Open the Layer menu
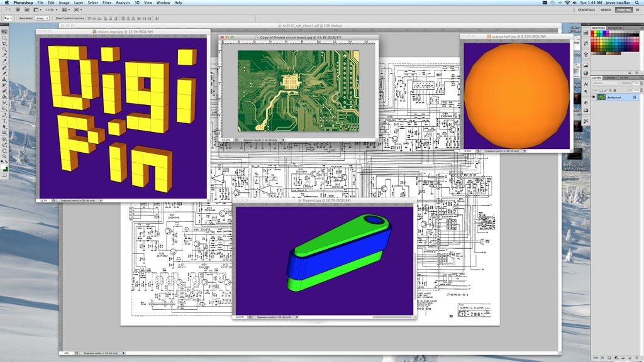Image resolution: width=644 pixels, height=362 pixels. pos(79,3)
